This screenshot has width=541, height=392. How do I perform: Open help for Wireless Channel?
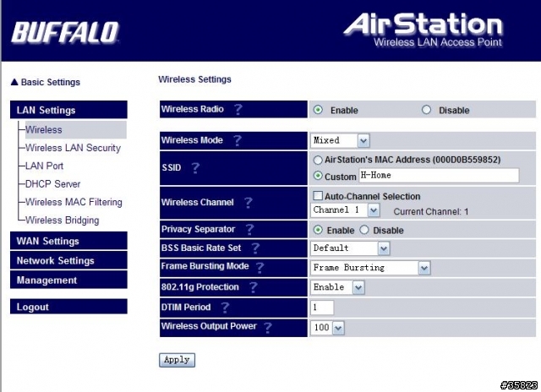[x=248, y=203]
